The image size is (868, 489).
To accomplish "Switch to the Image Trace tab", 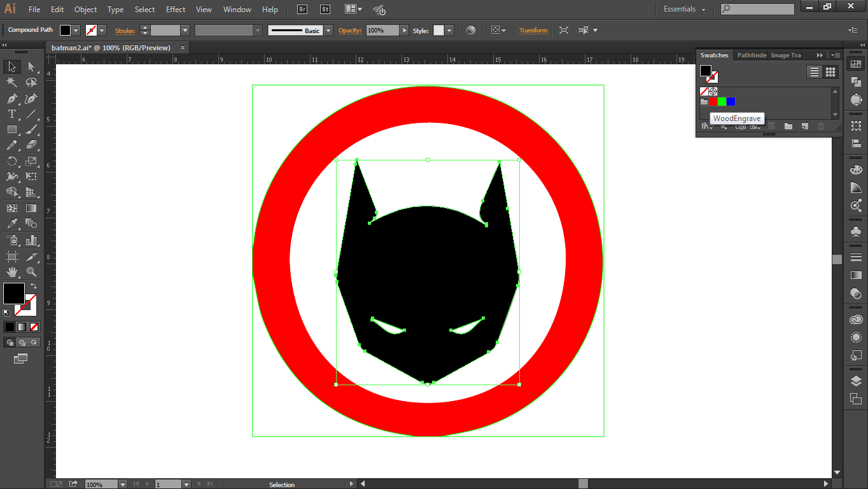I will pyautogui.click(x=786, y=55).
